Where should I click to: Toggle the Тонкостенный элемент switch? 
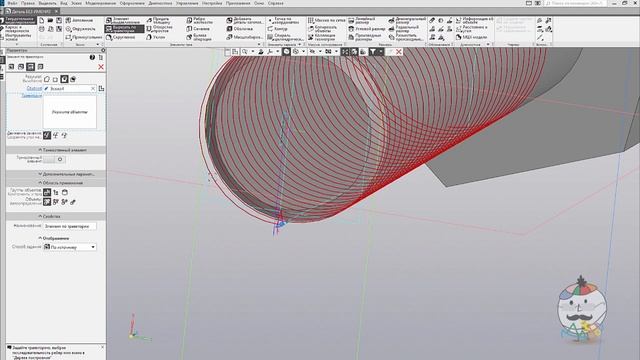54,159
